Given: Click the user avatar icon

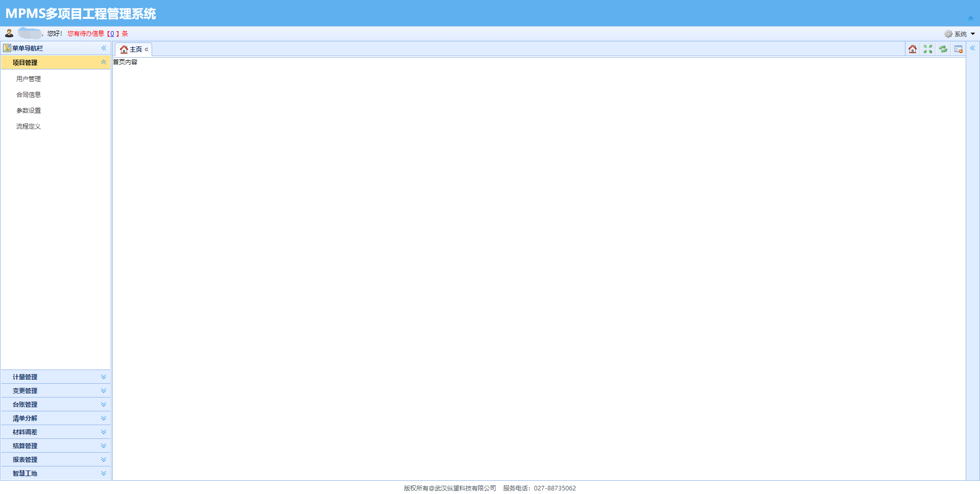Looking at the screenshot, I should 9,33.
